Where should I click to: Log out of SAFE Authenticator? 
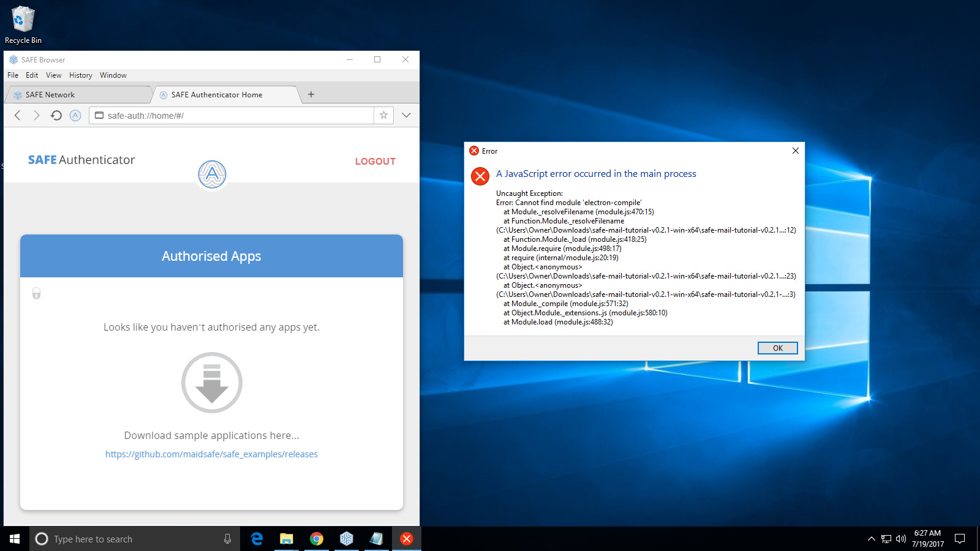tap(375, 162)
